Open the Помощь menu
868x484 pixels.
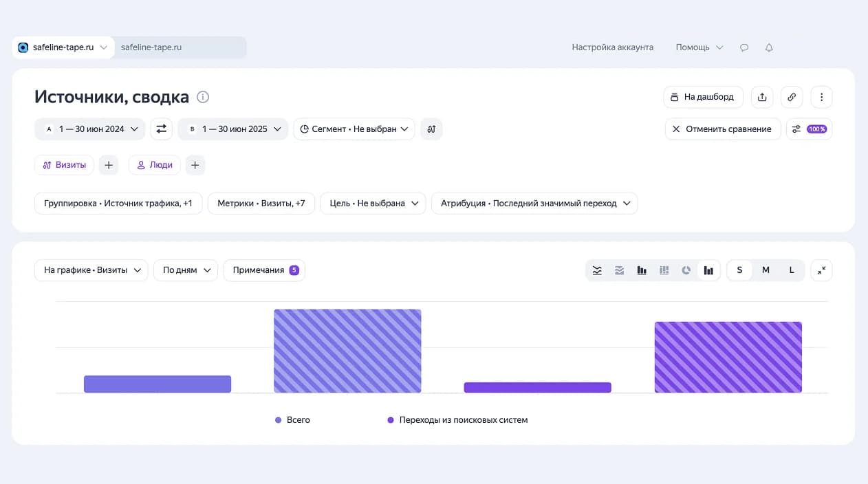tap(699, 47)
